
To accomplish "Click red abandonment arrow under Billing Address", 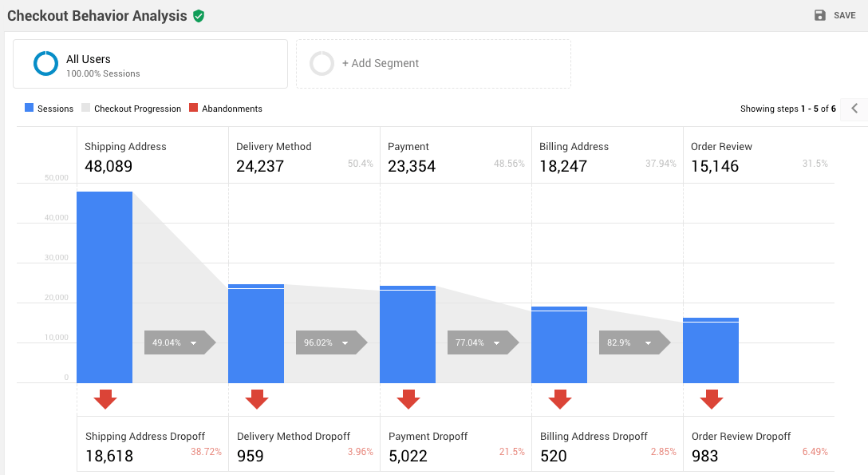I will [x=560, y=399].
